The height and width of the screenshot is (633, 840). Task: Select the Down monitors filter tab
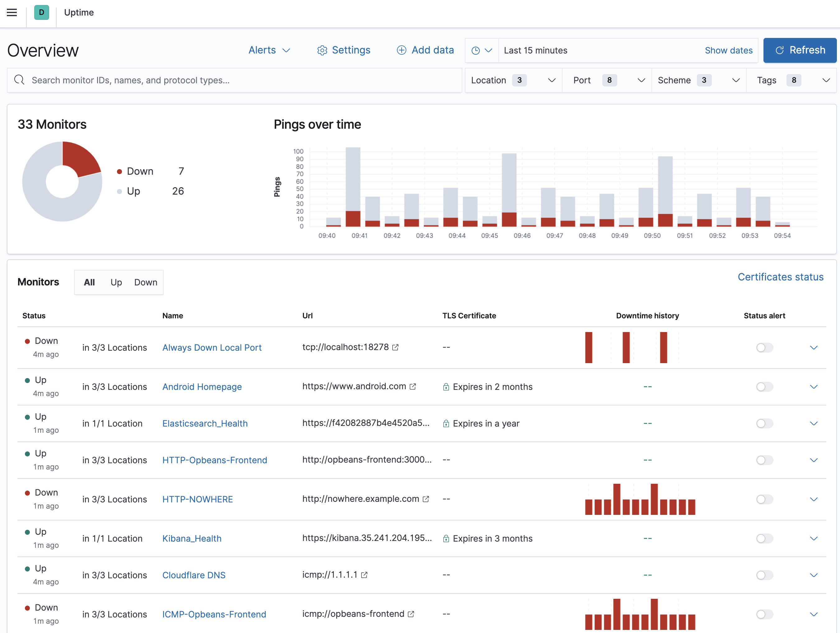click(146, 282)
